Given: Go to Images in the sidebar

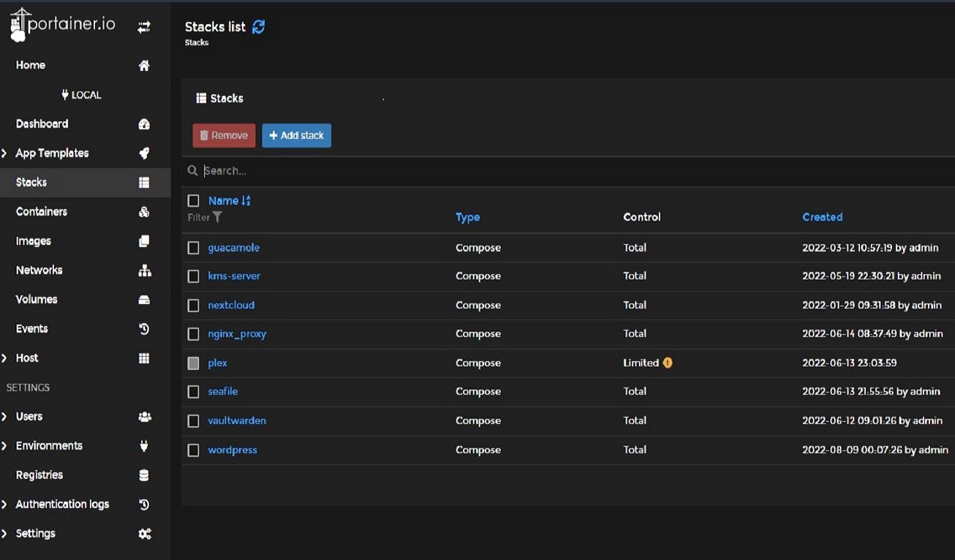Looking at the screenshot, I should coord(34,241).
